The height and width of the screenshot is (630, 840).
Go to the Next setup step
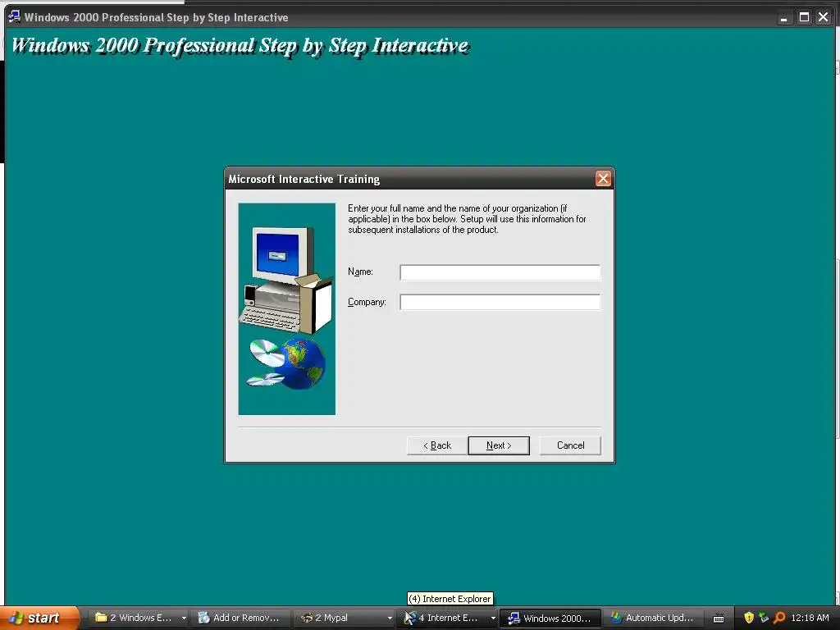click(x=498, y=445)
